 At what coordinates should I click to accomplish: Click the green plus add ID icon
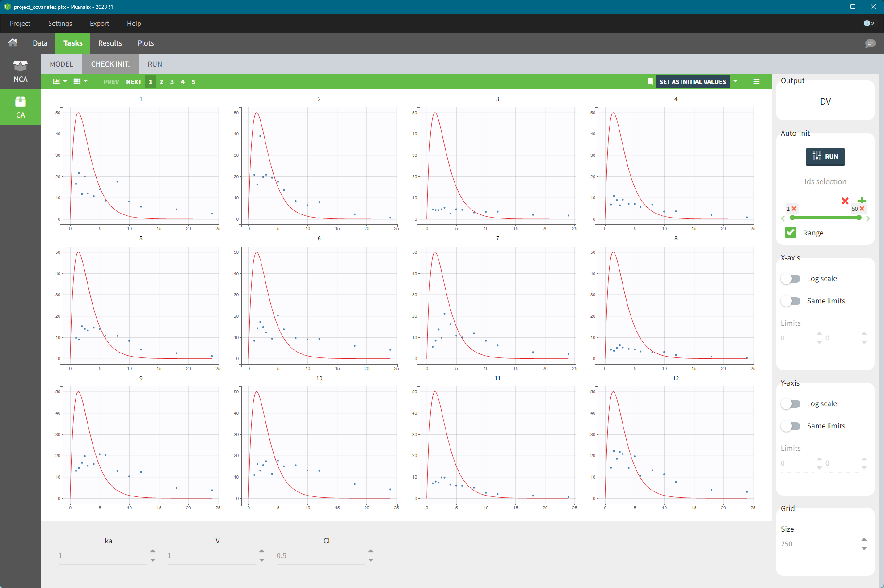[x=862, y=200]
